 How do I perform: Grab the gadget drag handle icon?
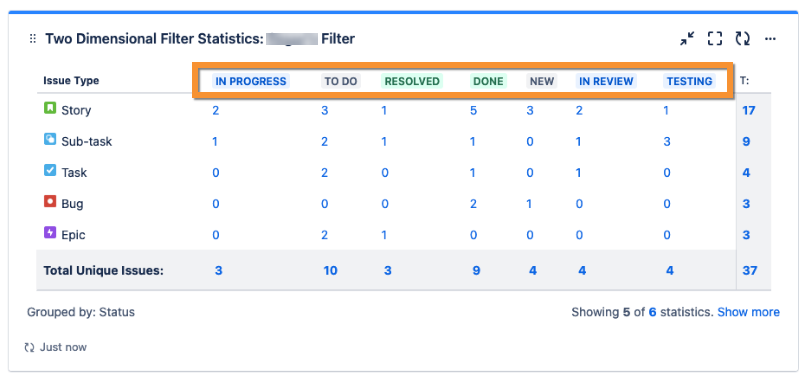coord(32,39)
